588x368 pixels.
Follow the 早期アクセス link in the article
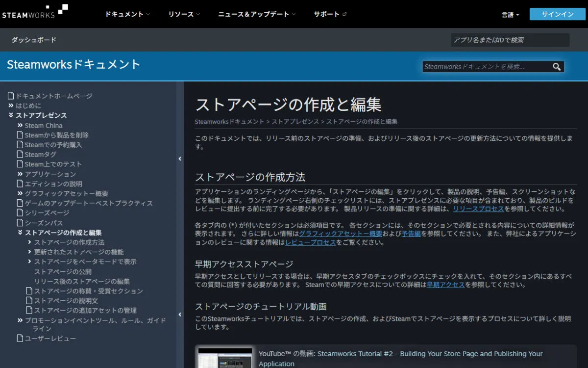(x=445, y=285)
